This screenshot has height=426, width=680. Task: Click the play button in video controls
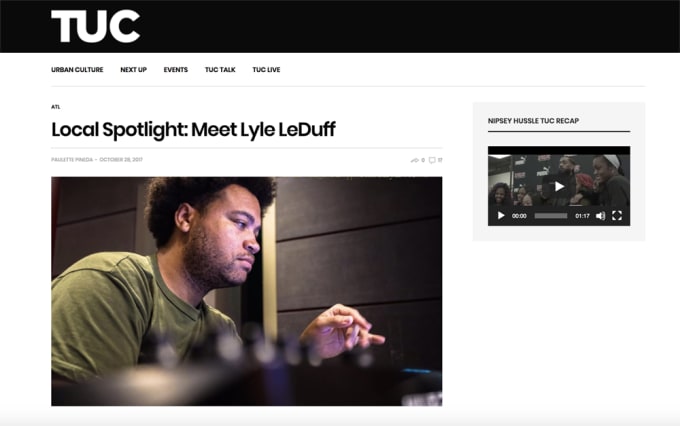[501, 216]
